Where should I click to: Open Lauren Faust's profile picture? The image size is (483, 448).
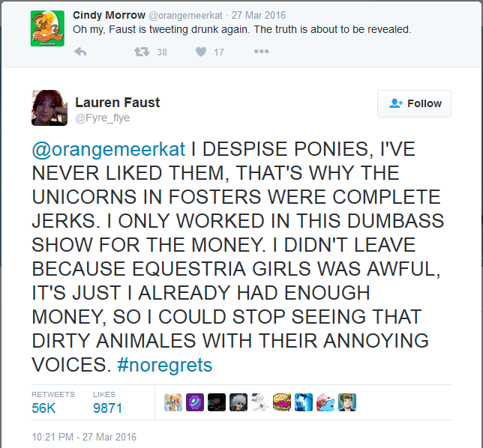click(x=49, y=109)
